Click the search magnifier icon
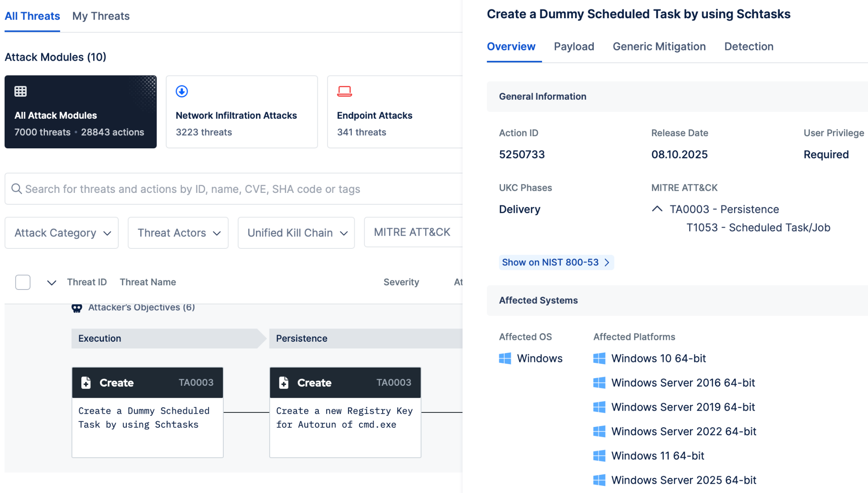 coord(17,189)
